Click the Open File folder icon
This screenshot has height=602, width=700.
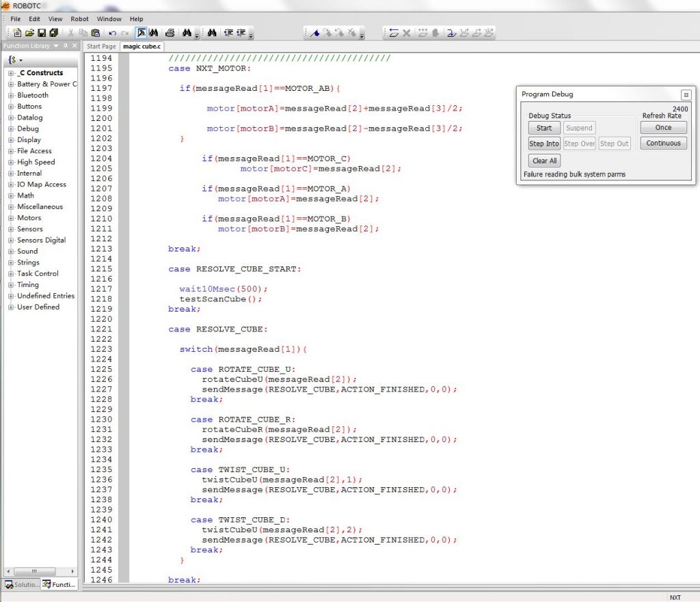(x=29, y=33)
